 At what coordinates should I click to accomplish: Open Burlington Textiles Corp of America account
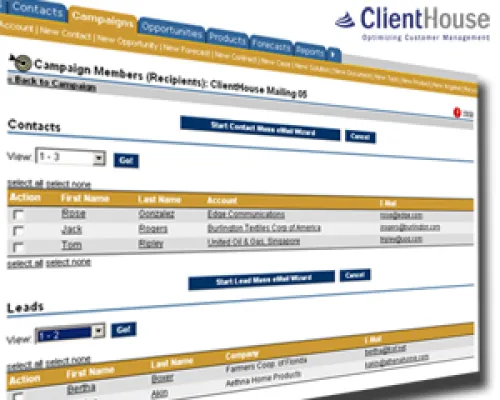pyautogui.click(x=264, y=228)
